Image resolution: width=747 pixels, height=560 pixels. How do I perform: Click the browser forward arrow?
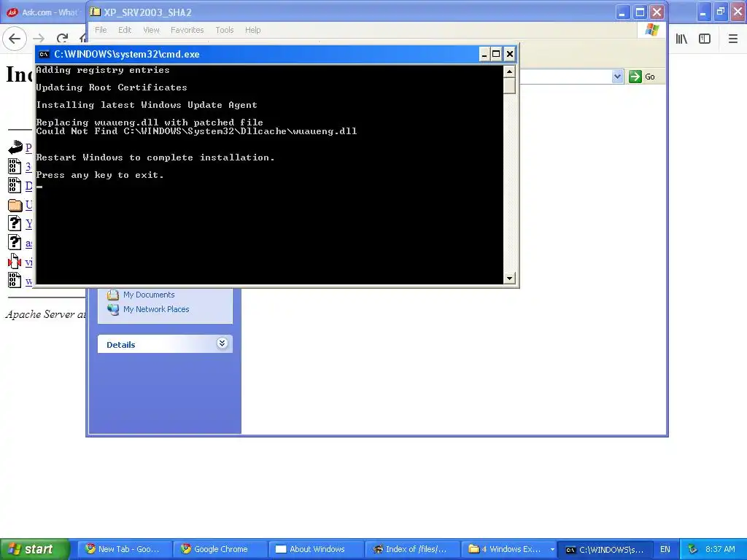pos(39,39)
